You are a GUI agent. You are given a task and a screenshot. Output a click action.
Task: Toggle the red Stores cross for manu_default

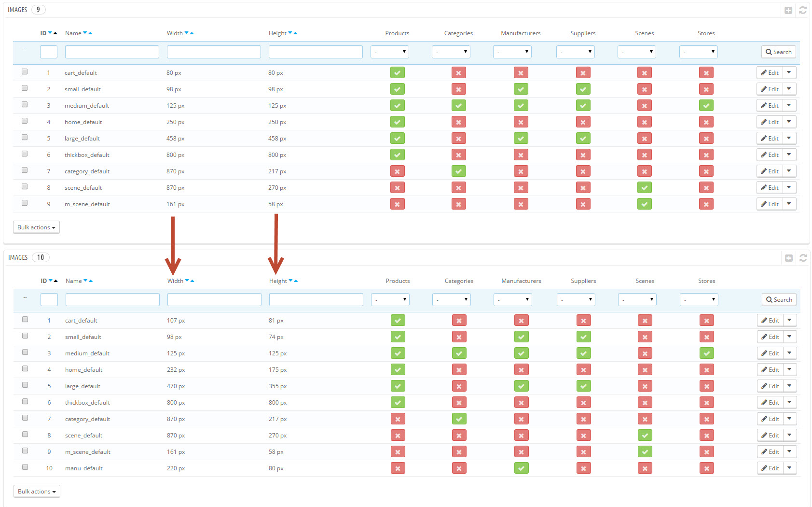pos(706,468)
